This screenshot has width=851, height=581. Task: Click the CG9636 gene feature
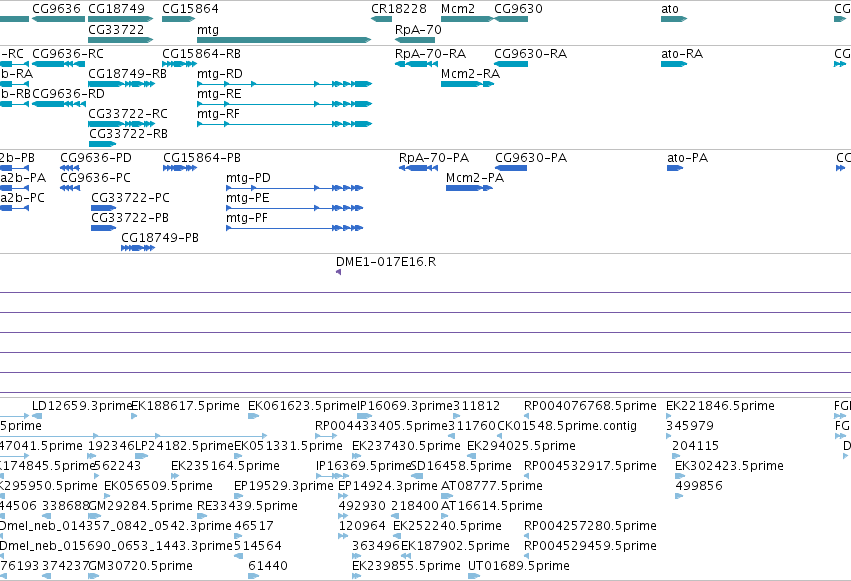tap(59, 19)
